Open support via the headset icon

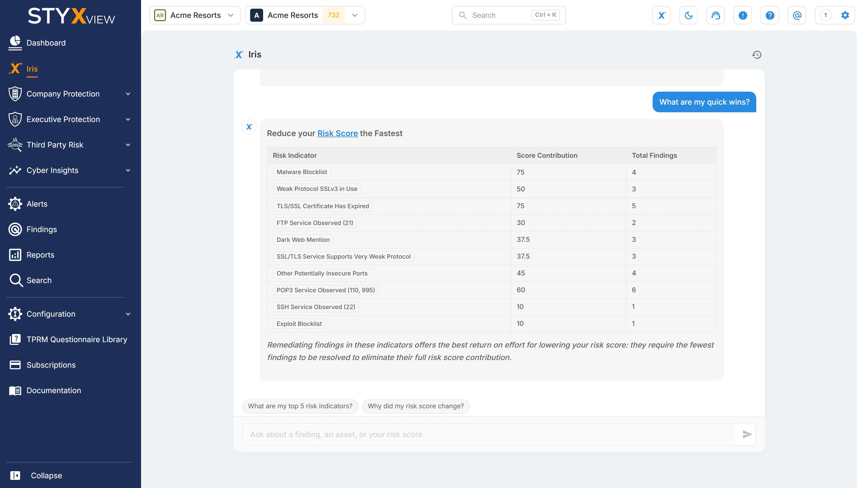coord(715,15)
